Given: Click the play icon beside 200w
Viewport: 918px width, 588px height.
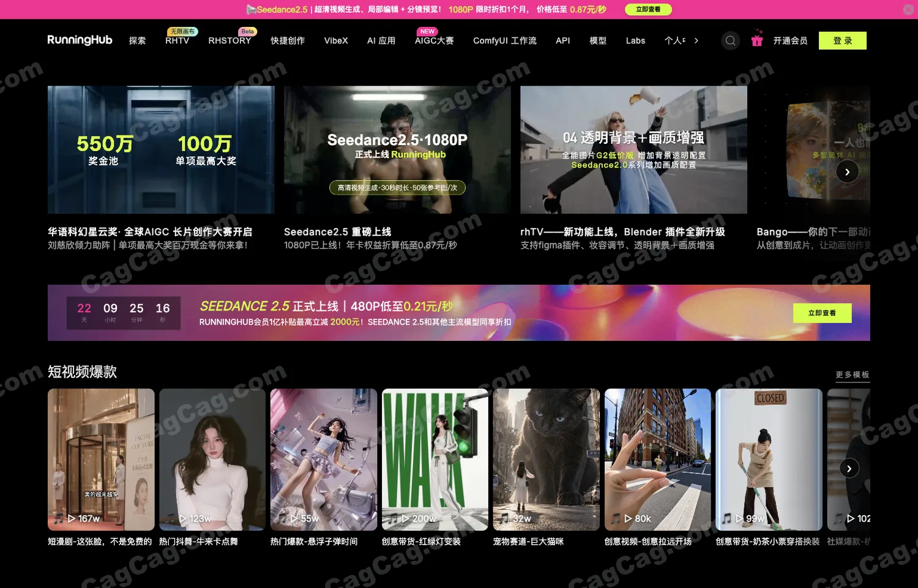Looking at the screenshot, I should pyautogui.click(x=406, y=518).
